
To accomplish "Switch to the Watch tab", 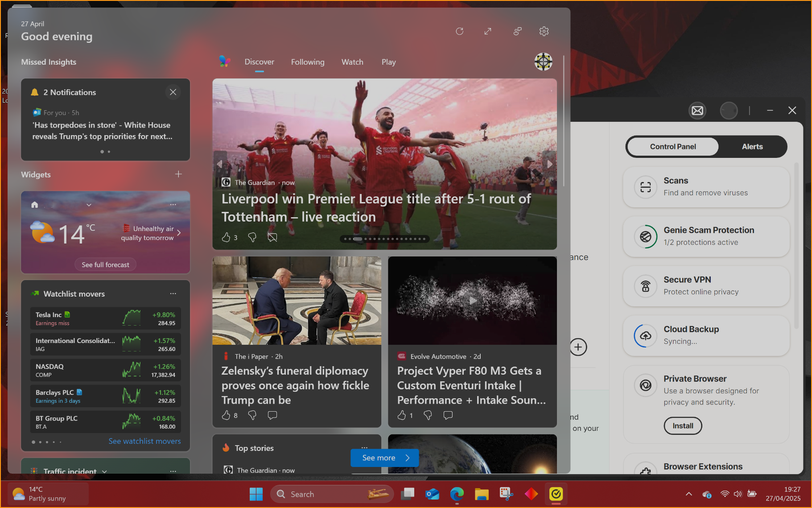I will (352, 62).
